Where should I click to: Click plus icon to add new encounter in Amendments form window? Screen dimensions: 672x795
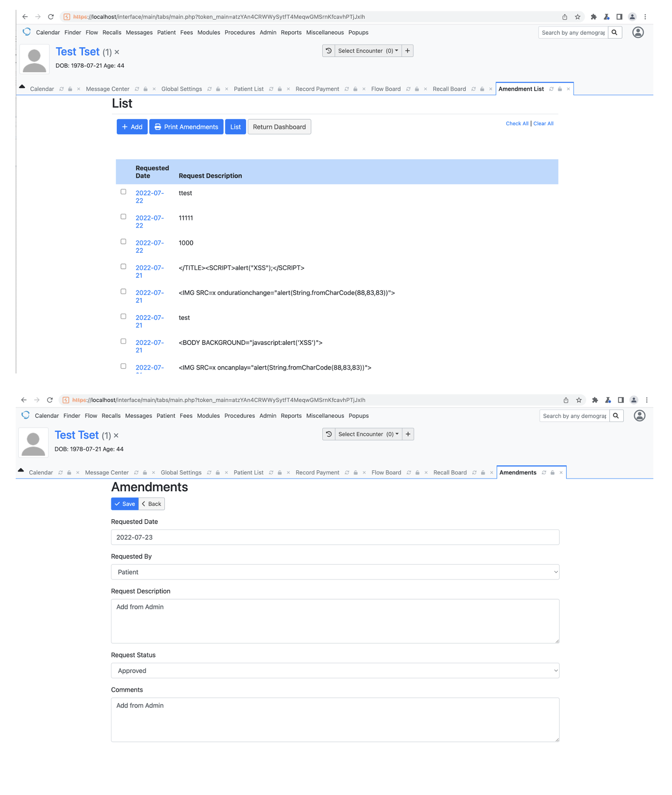[x=408, y=434]
